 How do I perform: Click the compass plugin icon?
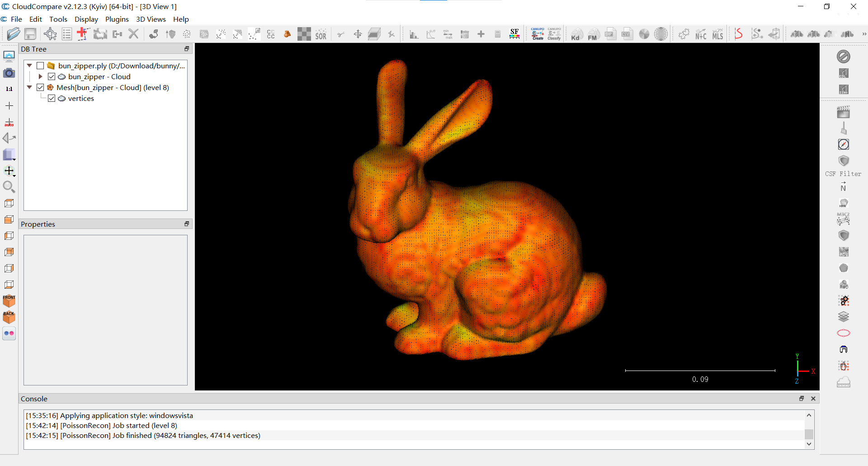(844, 144)
